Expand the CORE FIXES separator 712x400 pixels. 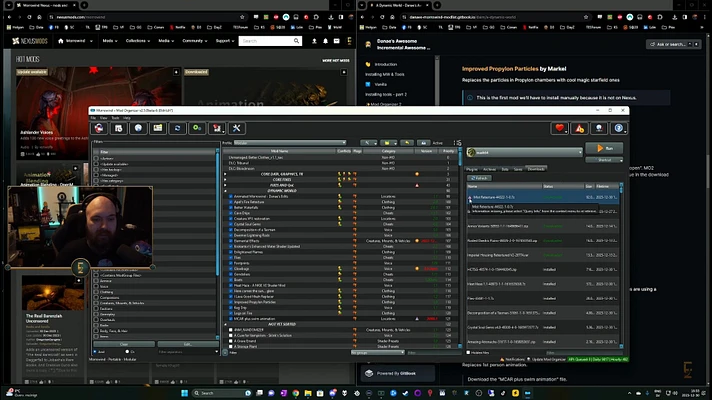click(225, 179)
